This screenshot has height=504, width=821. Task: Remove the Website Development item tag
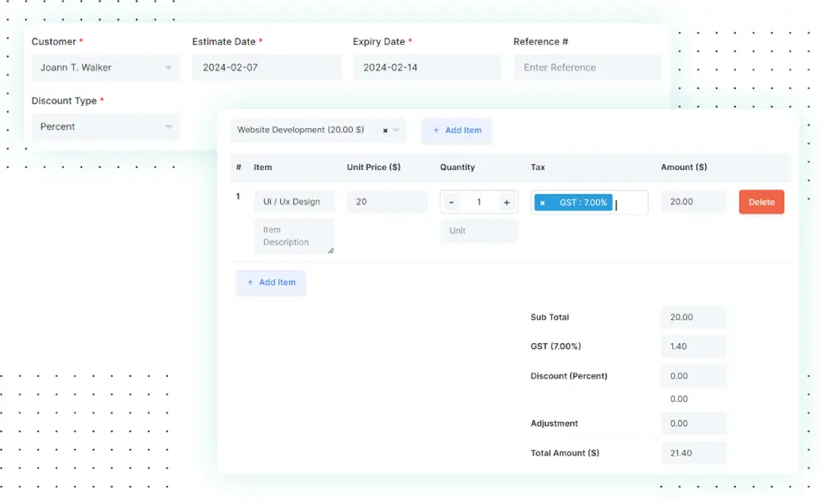tap(386, 130)
